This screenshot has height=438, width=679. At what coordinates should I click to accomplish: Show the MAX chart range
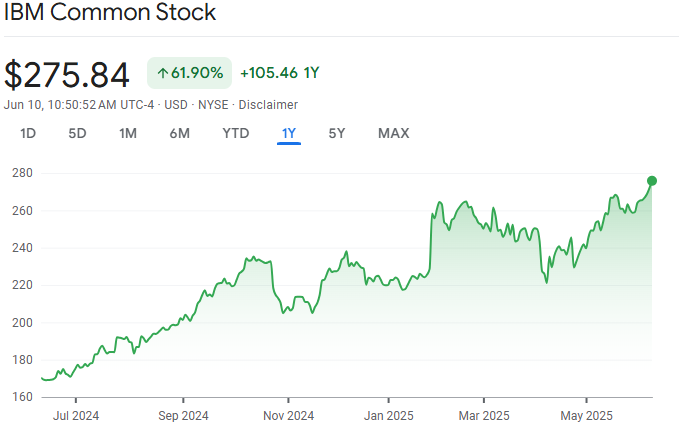pyautogui.click(x=393, y=133)
